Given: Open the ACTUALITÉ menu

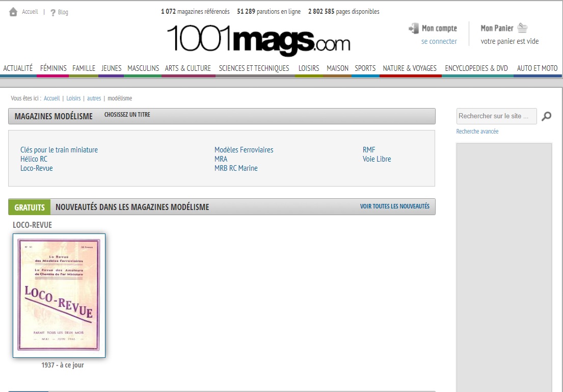Looking at the screenshot, I should coord(18,68).
